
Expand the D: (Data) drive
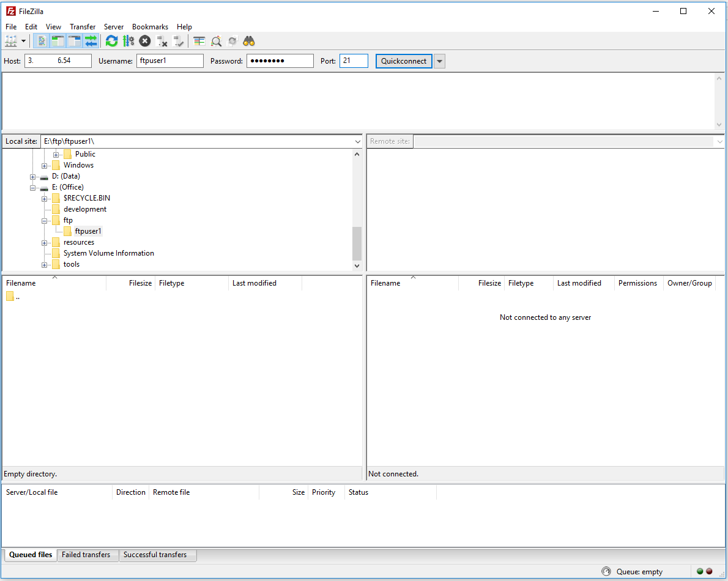pyautogui.click(x=32, y=177)
